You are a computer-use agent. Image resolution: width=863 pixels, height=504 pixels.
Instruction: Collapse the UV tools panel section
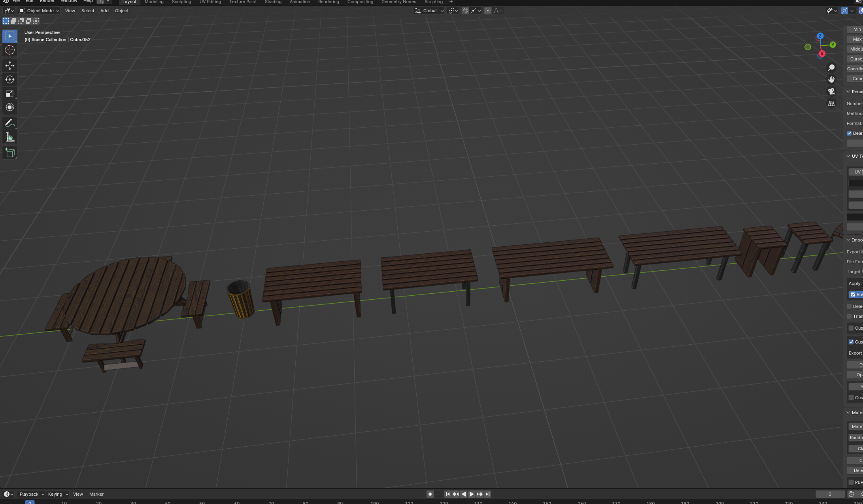(848, 156)
